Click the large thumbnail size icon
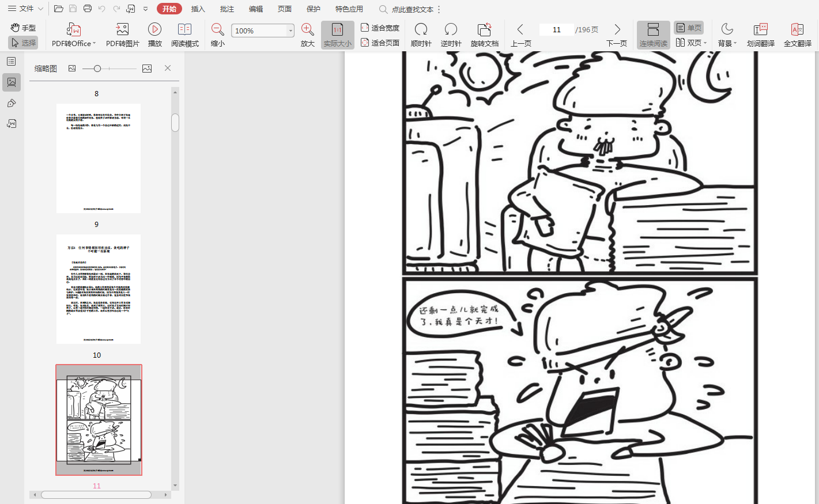819x504 pixels. (x=147, y=68)
